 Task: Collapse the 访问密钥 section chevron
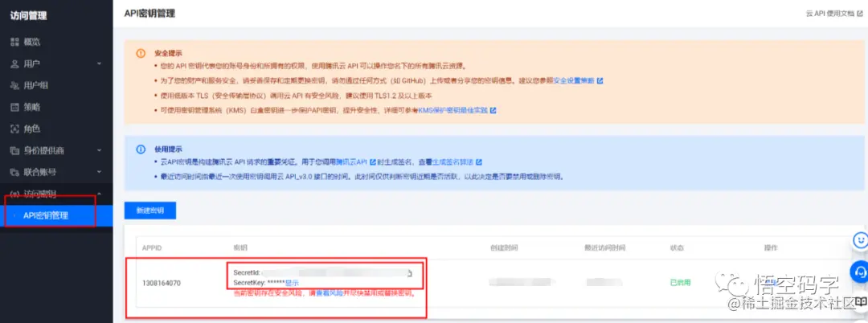click(99, 193)
